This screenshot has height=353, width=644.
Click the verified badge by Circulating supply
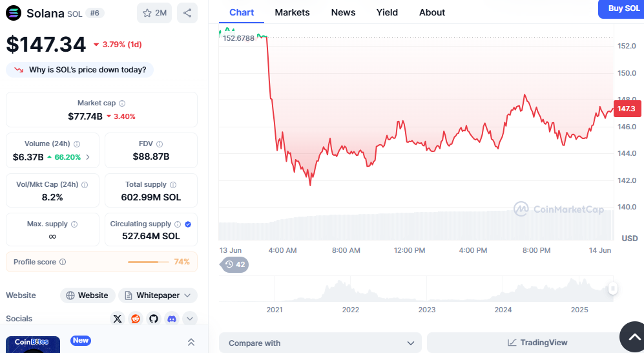click(x=188, y=224)
